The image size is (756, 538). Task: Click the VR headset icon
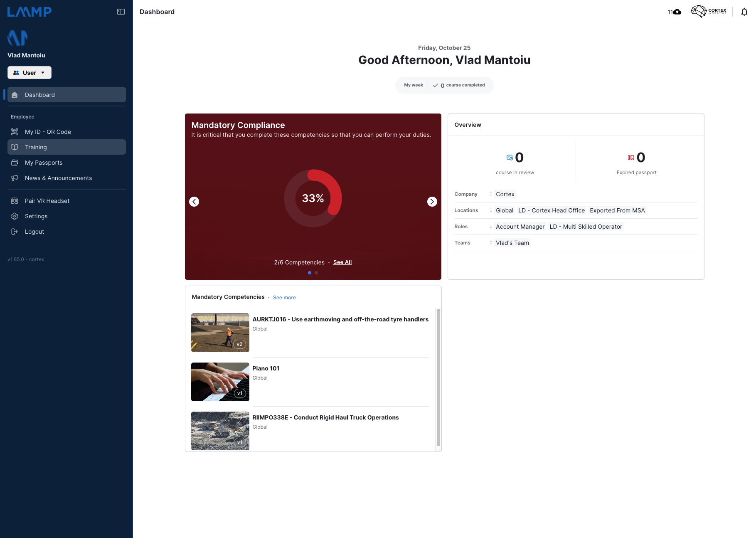click(x=15, y=201)
